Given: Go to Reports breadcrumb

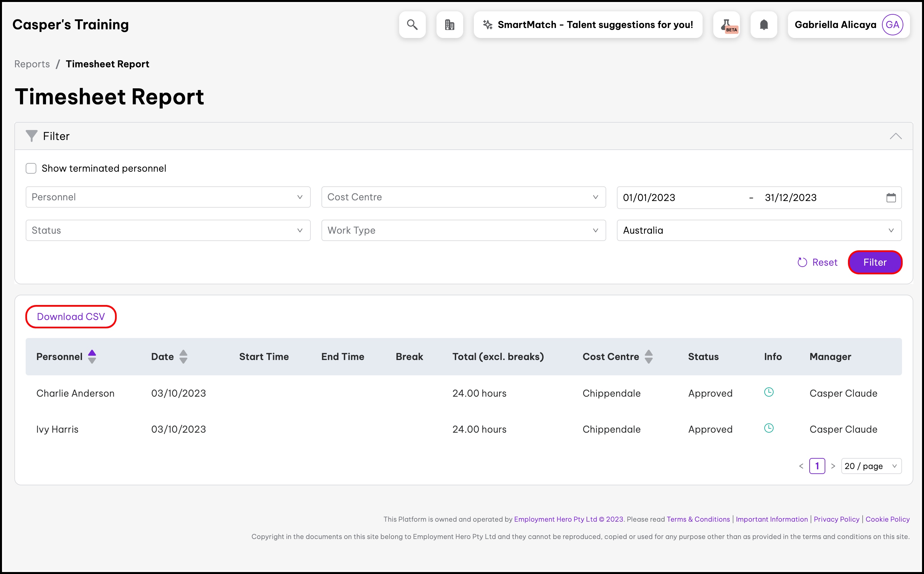Looking at the screenshot, I should [32, 64].
